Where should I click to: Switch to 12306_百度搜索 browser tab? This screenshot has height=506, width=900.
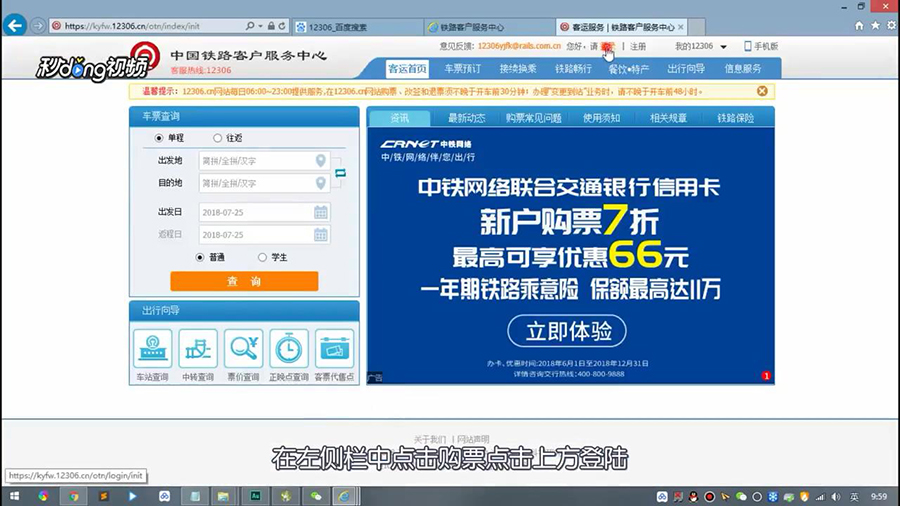[358, 27]
